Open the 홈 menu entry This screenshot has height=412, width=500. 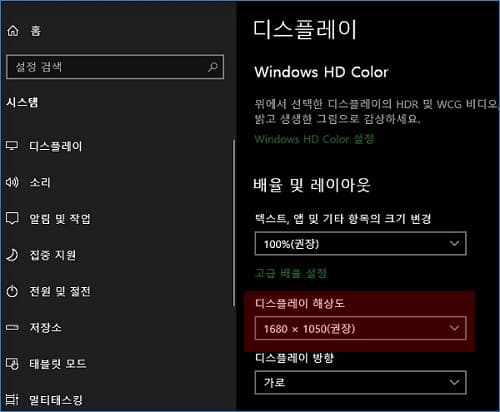(x=36, y=31)
